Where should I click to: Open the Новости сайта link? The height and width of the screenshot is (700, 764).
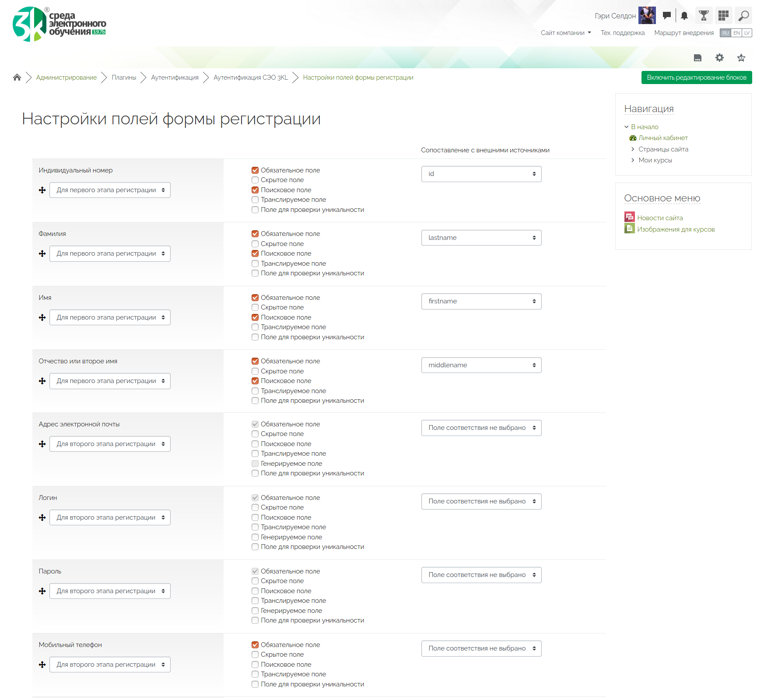point(659,218)
